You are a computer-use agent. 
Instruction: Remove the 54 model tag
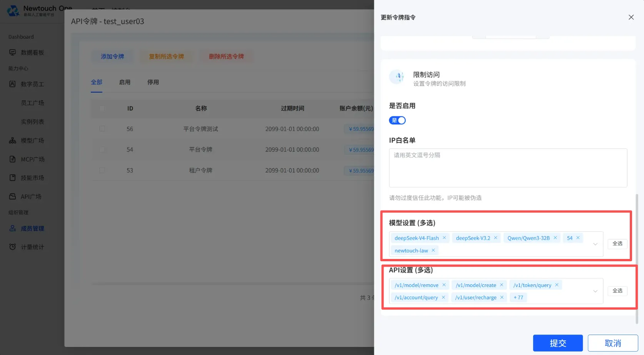578,238
